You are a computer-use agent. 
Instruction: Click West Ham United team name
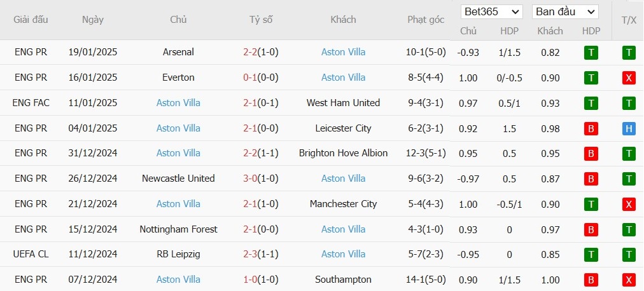click(344, 103)
